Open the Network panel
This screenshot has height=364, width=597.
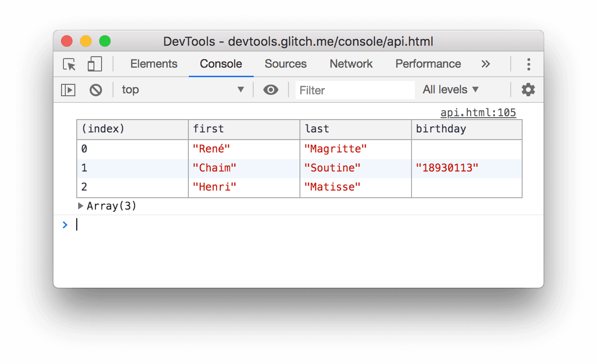coord(351,64)
